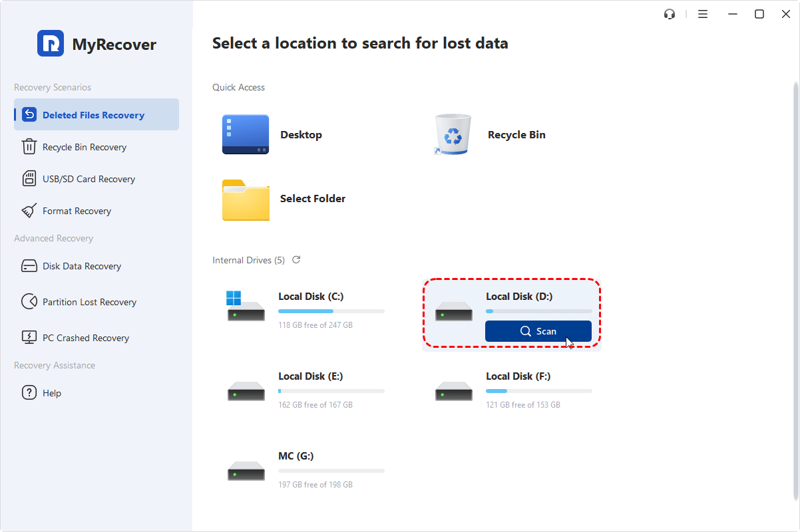Refresh the Internal Drives list

coord(296,259)
